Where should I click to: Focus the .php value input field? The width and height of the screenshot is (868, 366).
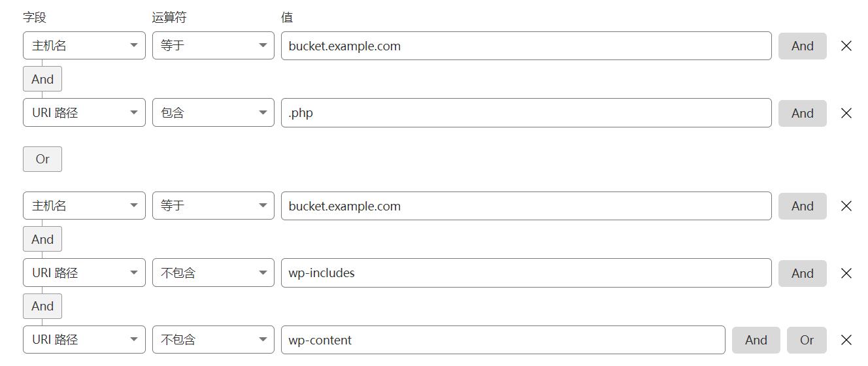pyautogui.click(x=526, y=113)
